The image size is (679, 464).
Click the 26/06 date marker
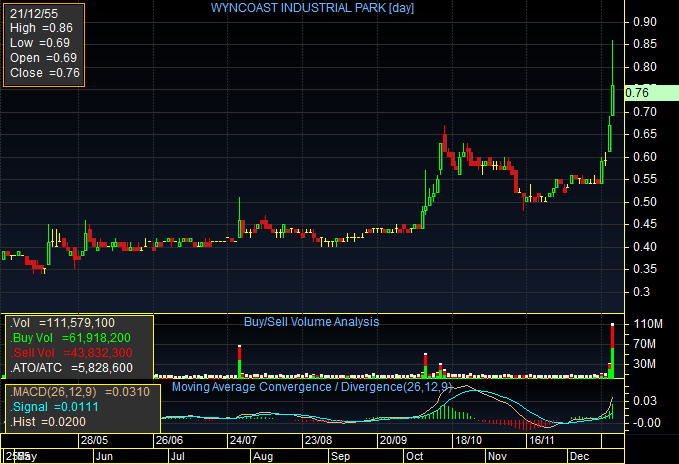tap(169, 441)
